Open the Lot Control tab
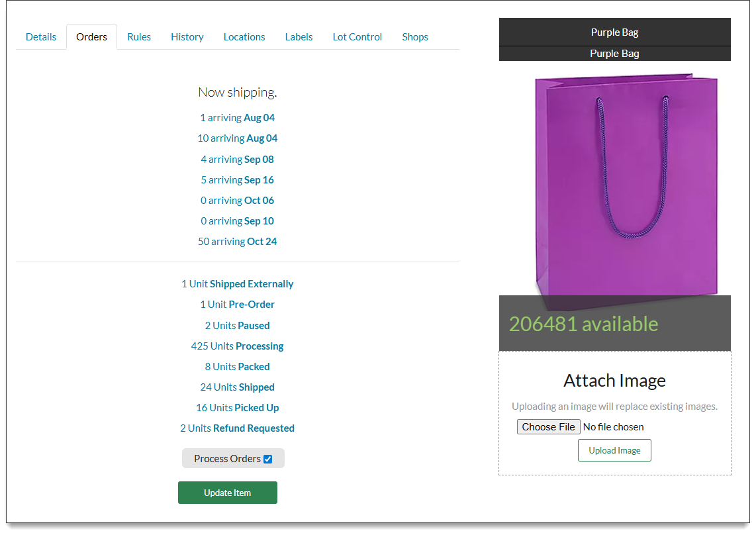The image size is (756, 535). [x=357, y=37]
